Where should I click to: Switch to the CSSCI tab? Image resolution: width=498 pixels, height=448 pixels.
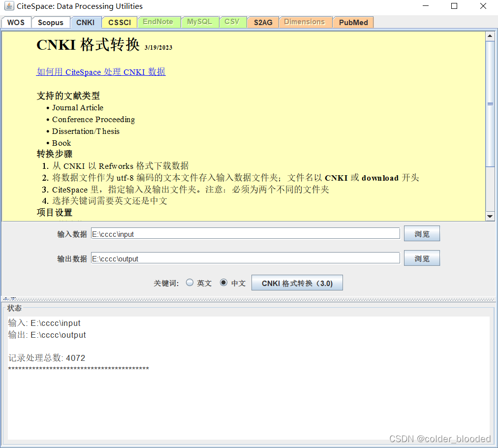120,22
